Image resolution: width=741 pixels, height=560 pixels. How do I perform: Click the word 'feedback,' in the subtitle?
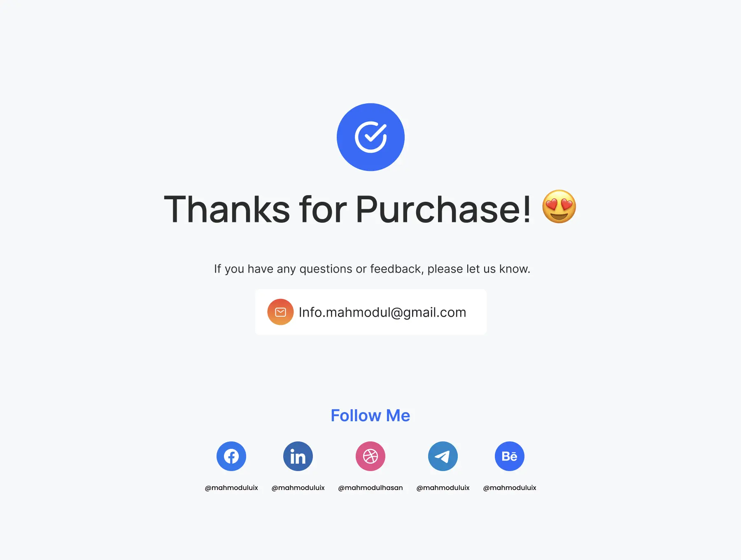tap(397, 269)
